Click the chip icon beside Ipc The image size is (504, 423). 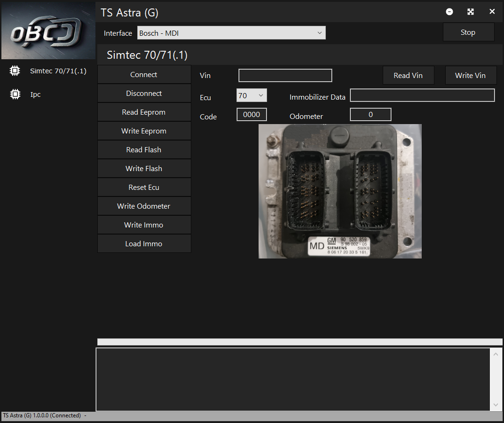[15, 94]
